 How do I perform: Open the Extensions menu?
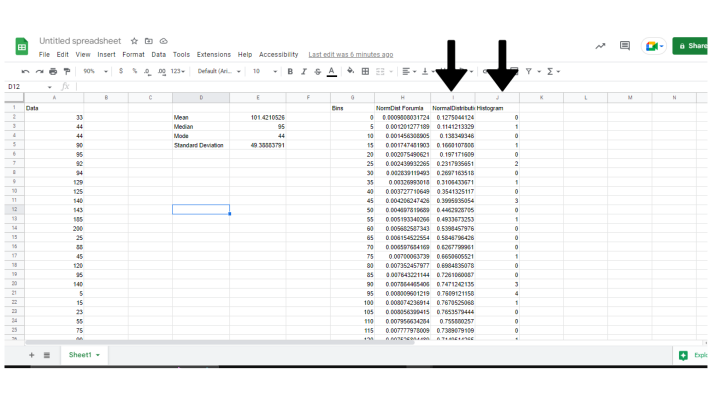[x=213, y=54]
